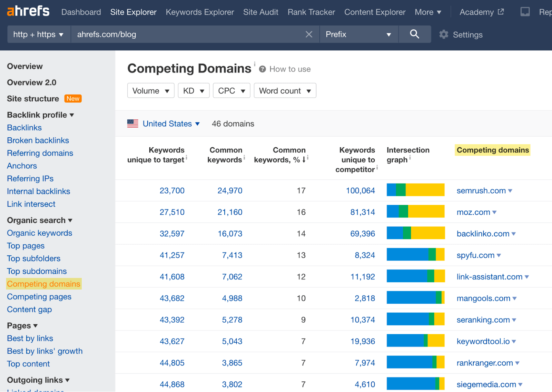Open Content gap report
The width and height of the screenshot is (552, 392).
[29, 310]
